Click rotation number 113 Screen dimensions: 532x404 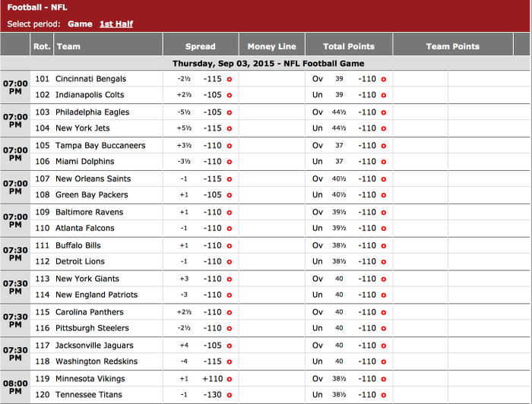[43, 279]
